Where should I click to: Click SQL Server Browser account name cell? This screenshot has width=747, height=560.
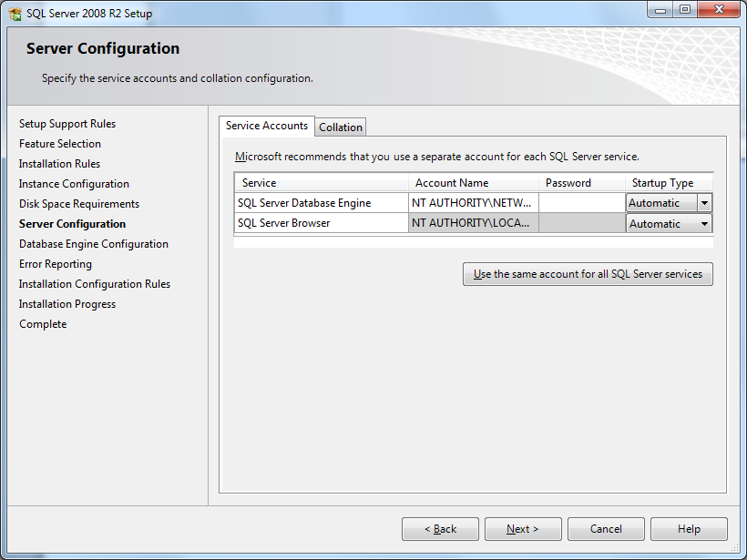pos(473,223)
